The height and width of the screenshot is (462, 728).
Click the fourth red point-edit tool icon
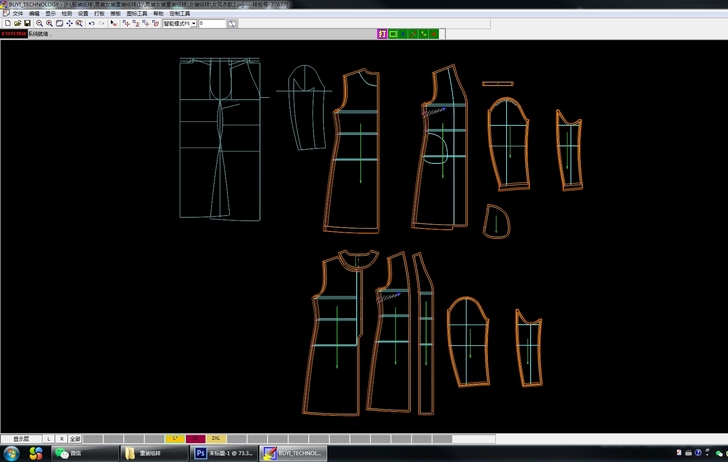tap(155, 23)
